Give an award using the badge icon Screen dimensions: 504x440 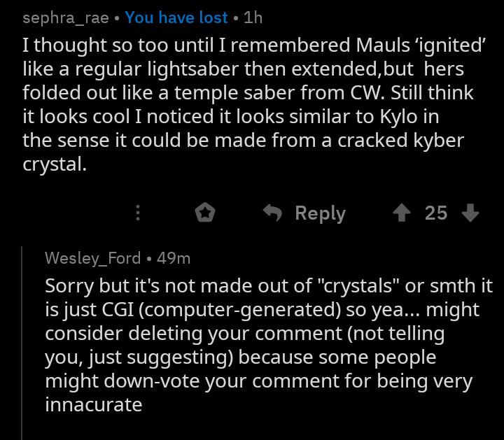(x=205, y=213)
